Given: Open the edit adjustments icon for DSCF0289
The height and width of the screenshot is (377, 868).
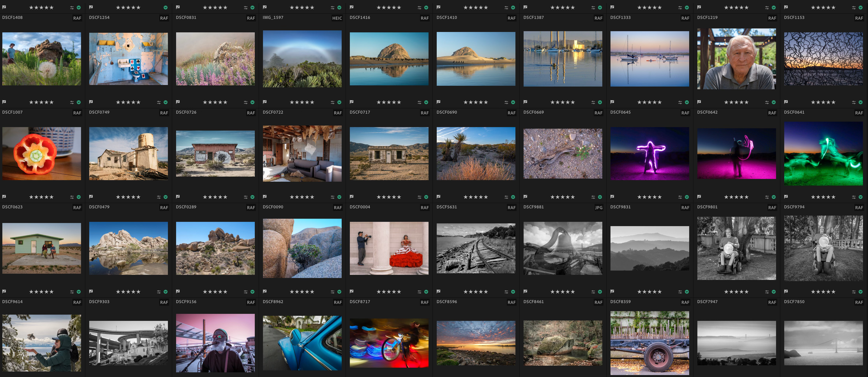Looking at the screenshot, I should coord(246,197).
